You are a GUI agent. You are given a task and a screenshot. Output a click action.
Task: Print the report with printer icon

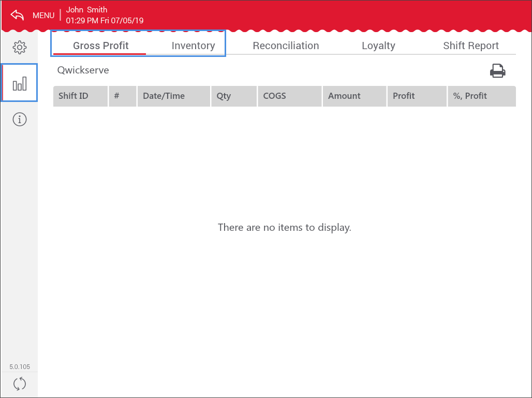pyautogui.click(x=497, y=70)
